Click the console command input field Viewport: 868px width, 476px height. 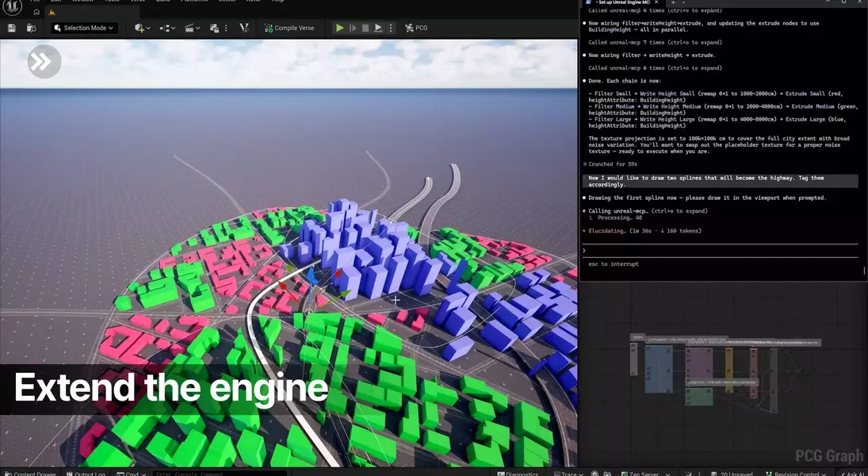point(220,474)
